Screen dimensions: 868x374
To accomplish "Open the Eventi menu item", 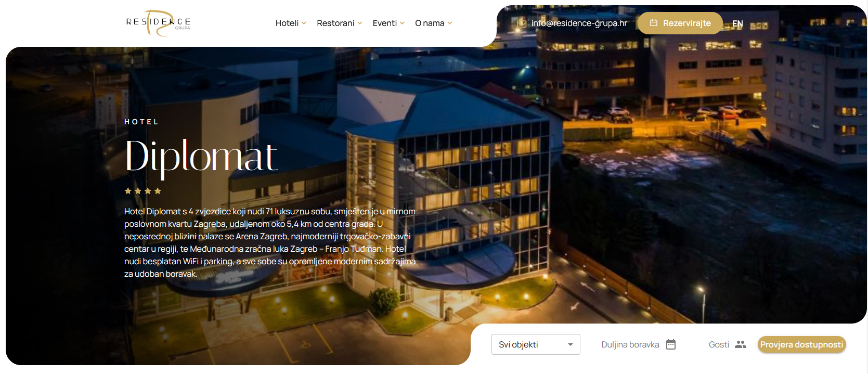I will click(x=385, y=23).
